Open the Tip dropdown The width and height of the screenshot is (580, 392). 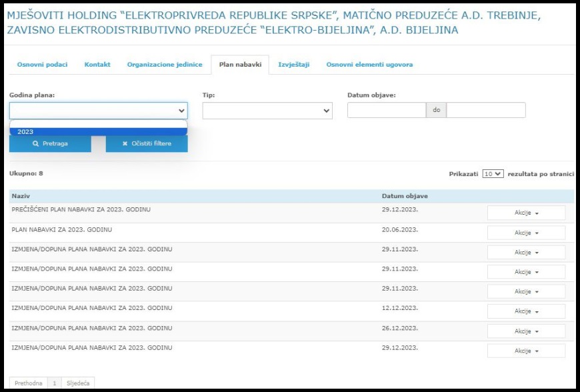[267, 111]
